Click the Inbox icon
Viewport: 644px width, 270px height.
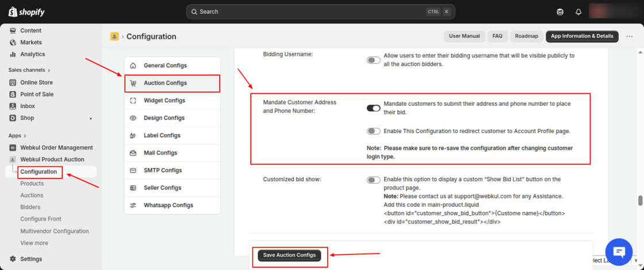coord(13,106)
